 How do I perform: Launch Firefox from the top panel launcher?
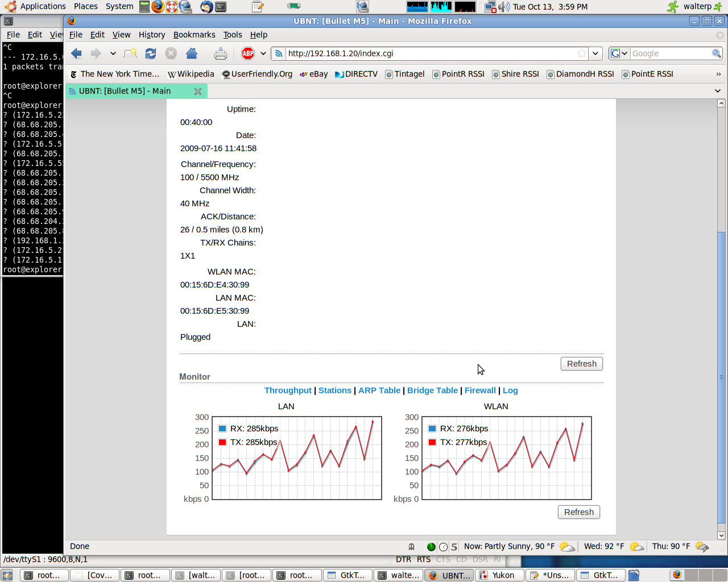(158, 7)
